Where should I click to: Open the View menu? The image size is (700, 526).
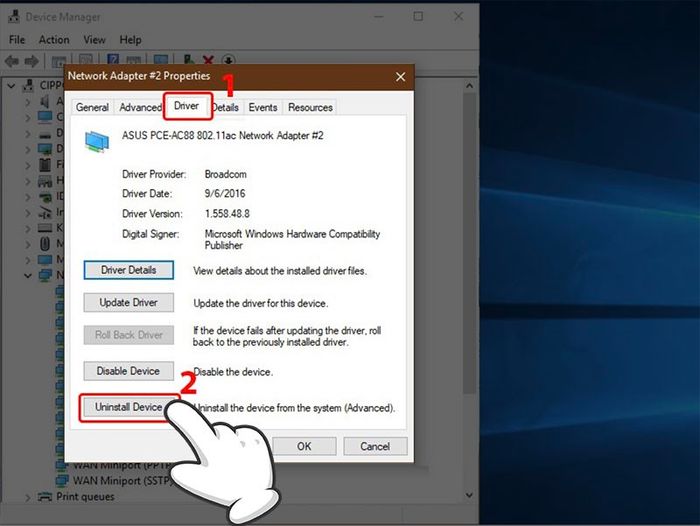pos(94,40)
